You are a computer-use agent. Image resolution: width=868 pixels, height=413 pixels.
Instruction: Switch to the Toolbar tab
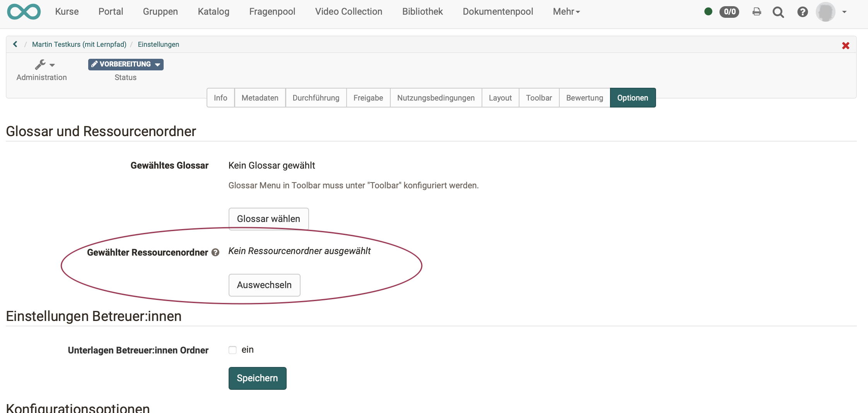pos(539,98)
